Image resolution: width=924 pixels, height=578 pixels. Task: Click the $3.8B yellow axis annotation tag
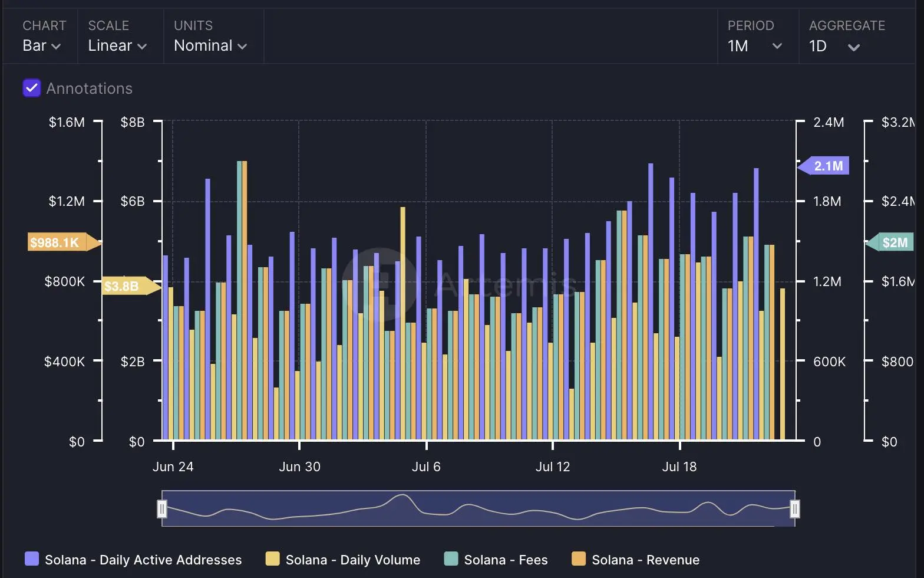(x=125, y=287)
